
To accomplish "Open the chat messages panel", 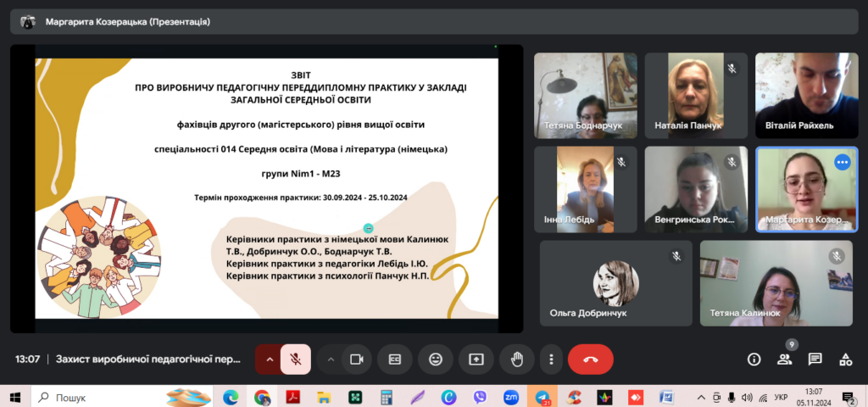I will [x=815, y=359].
